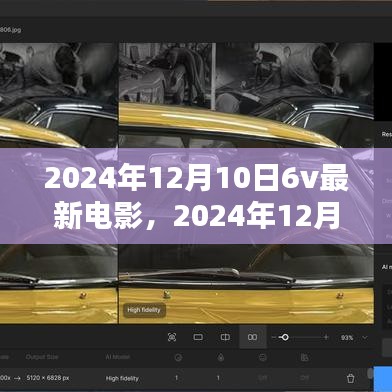The image size is (392, 392).
Task: Click the first '1' value in the row
Action: tap(176, 378)
